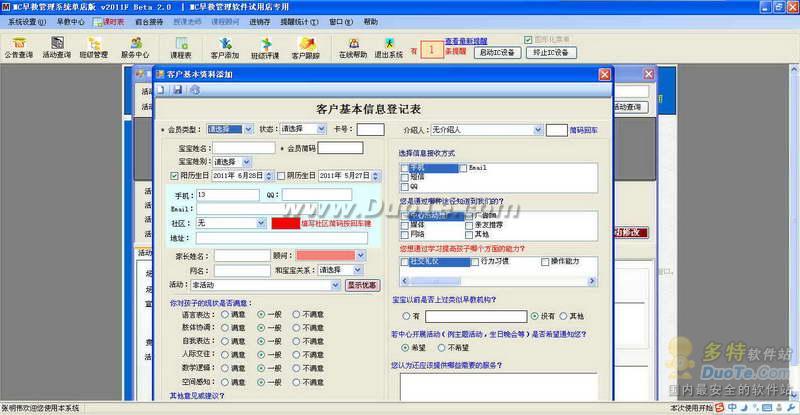Check the 操作能力 ability checkbox
This screenshot has height=415, width=800.
click(x=545, y=262)
